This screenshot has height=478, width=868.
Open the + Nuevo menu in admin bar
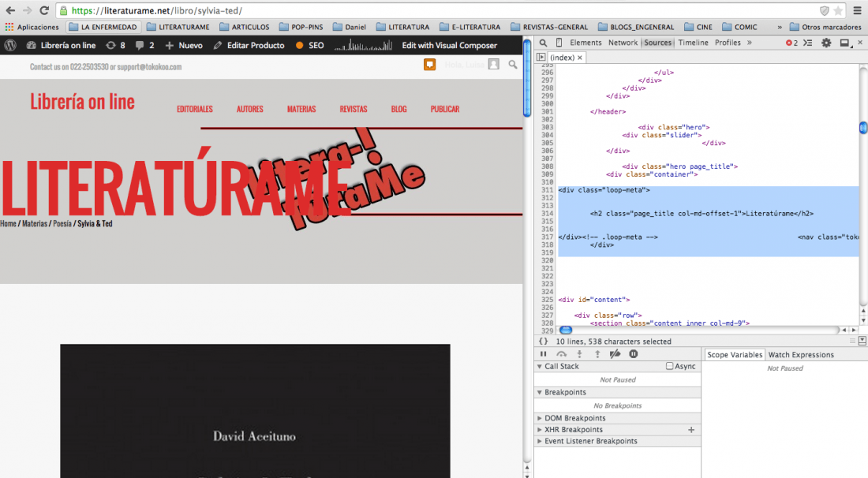[x=184, y=46]
